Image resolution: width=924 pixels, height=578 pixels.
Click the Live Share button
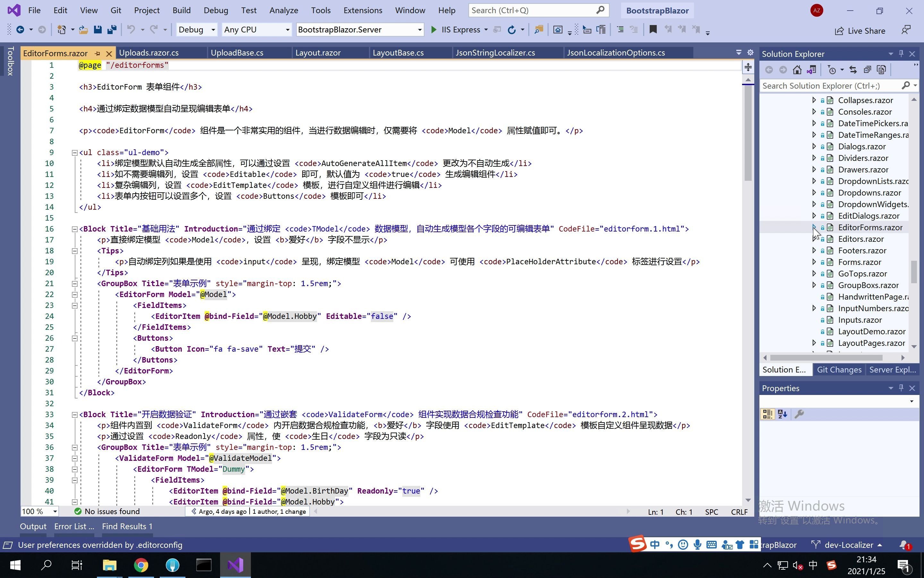tap(860, 31)
